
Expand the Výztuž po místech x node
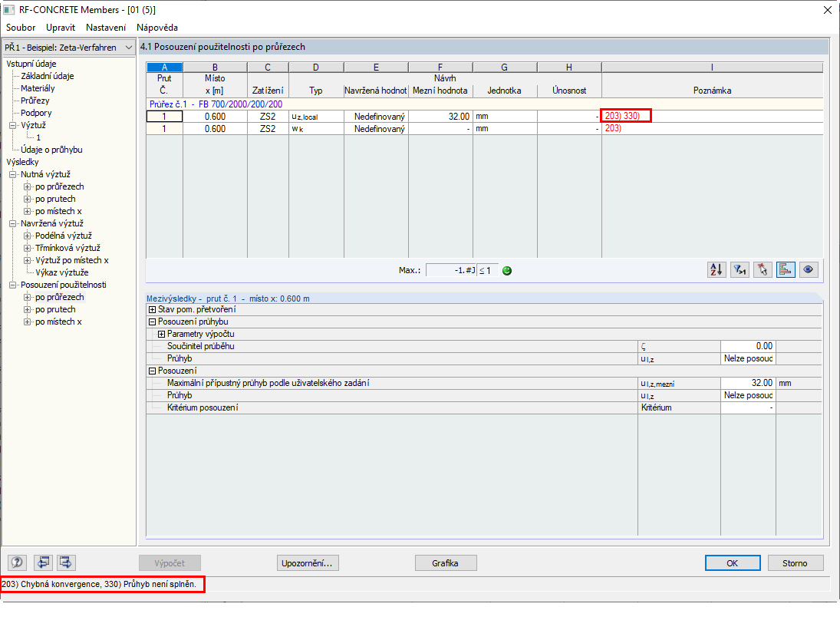click(x=28, y=260)
